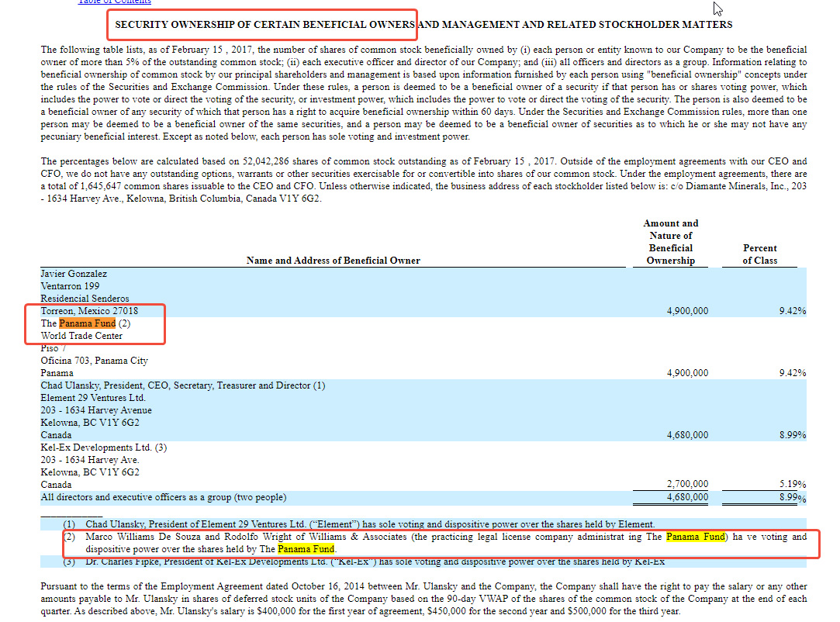Screen dimensions: 840x622
Task: Click 'Element 29 Ventures Ltd.' line
Action: pyautogui.click(x=93, y=398)
